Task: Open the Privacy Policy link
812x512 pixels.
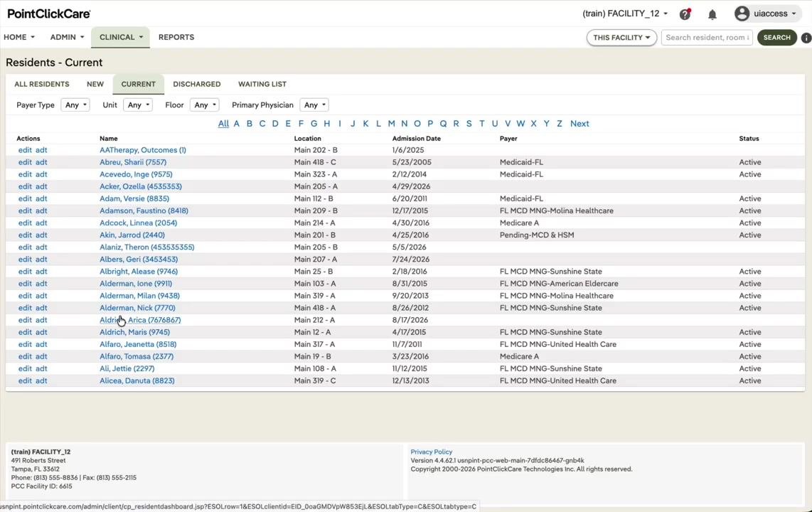Action: click(x=432, y=452)
